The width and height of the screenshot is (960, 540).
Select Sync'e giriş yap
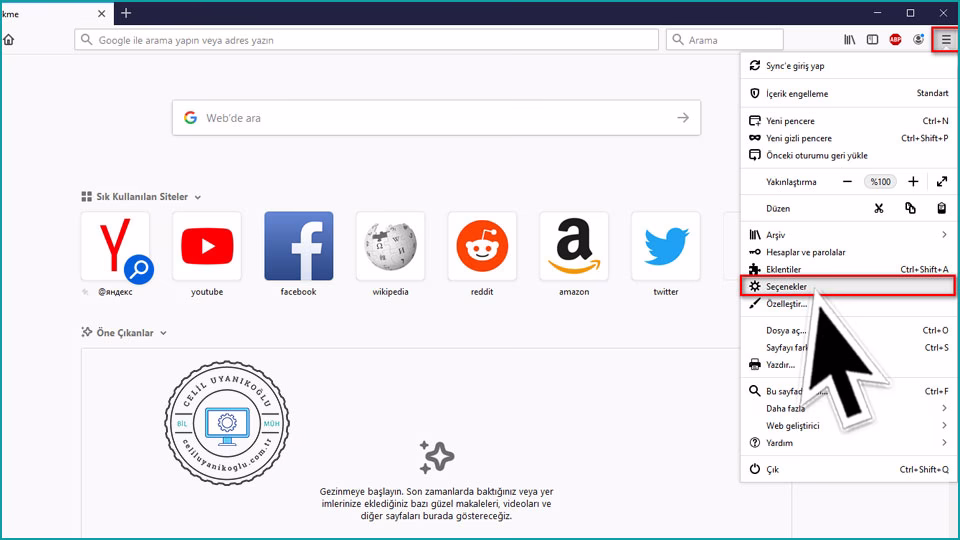(847, 66)
